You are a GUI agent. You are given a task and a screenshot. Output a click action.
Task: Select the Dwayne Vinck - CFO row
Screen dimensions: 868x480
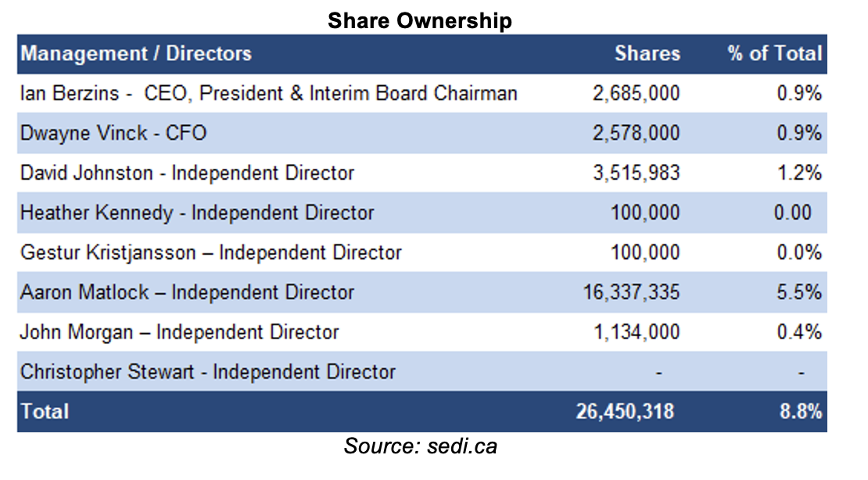[x=421, y=133]
